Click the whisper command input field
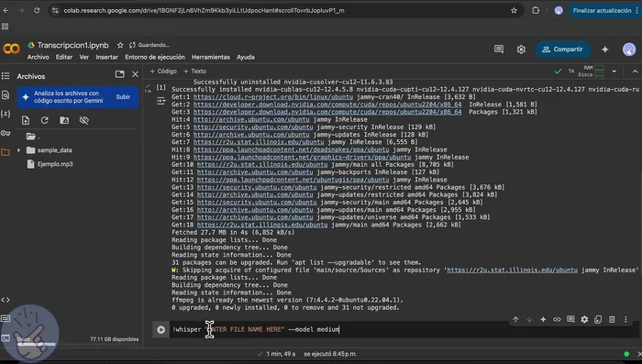Screen dimensions: 642x364 coord(404,329)
